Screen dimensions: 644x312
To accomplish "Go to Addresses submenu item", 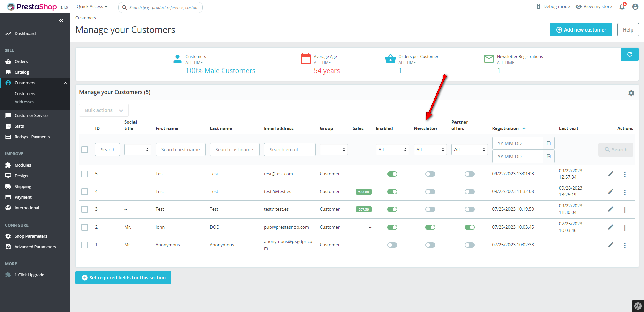I will click(x=24, y=102).
